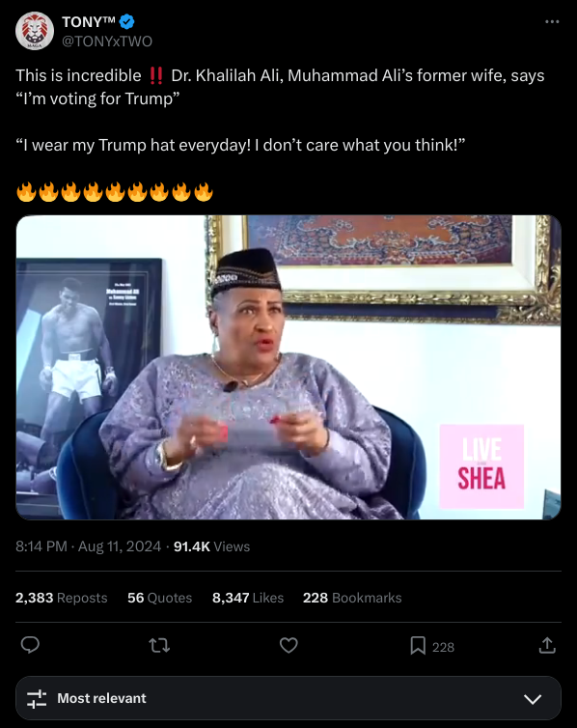Click the lion MAGA profile avatar
The width and height of the screenshot is (577, 728).
coord(35,31)
